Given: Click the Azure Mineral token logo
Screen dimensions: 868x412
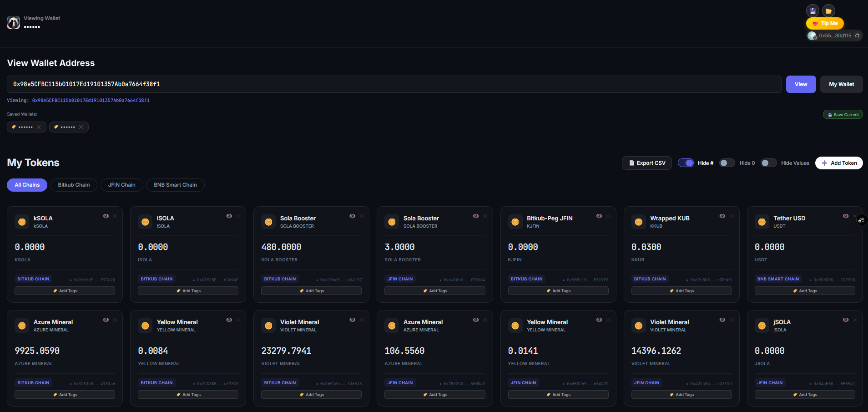Looking at the screenshot, I should [22, 326].
